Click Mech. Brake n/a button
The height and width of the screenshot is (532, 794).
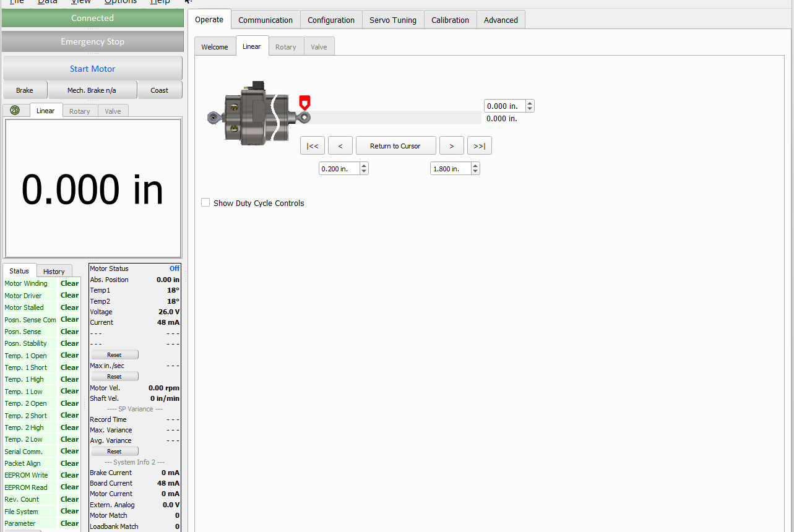tap(92, 90)
